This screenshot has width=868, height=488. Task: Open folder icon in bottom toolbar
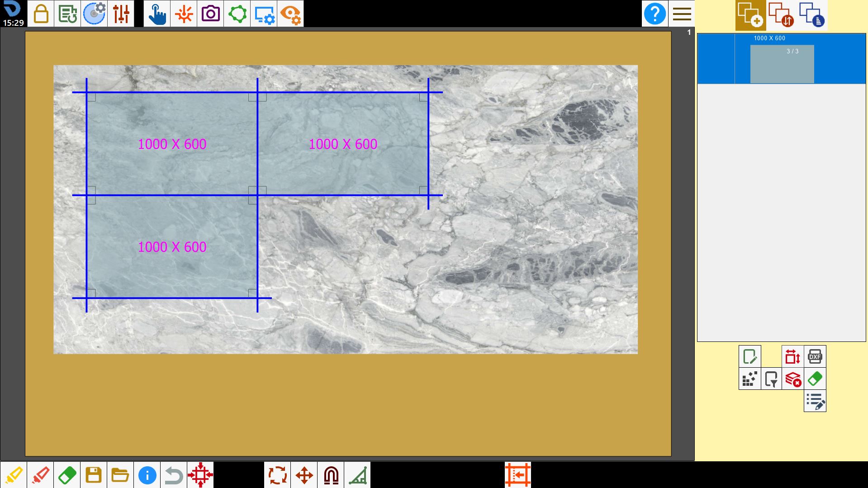click(x=120, y=475)
